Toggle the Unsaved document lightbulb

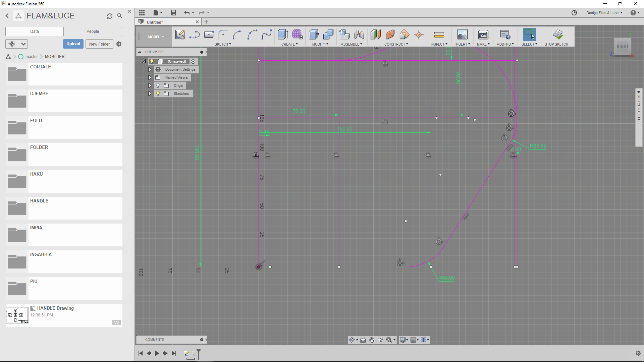coord(152,61)
